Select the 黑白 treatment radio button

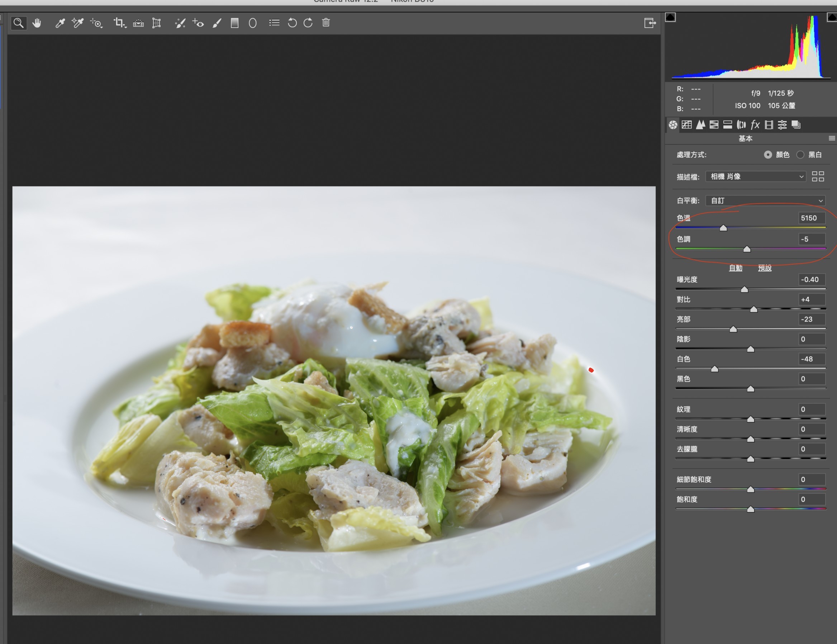click(x=800, y=155)
